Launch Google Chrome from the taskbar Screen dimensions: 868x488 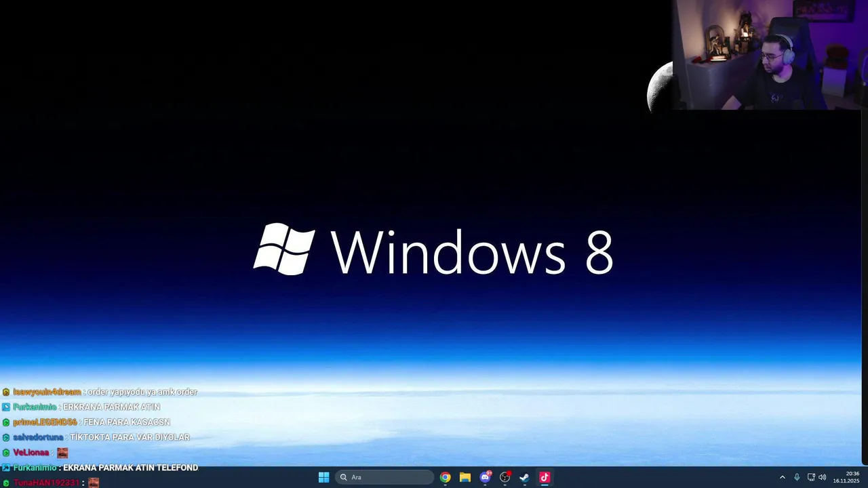tap(445, 477)
